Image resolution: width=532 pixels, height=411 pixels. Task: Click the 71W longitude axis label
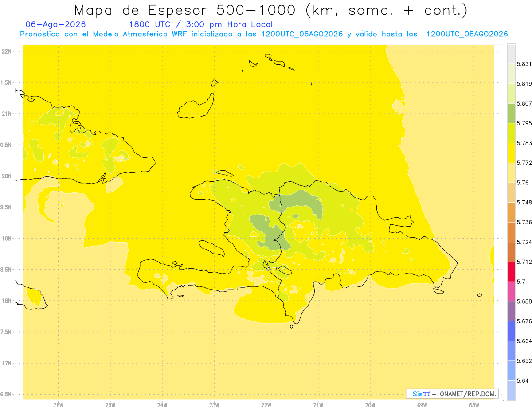click(x=318, y=405)
